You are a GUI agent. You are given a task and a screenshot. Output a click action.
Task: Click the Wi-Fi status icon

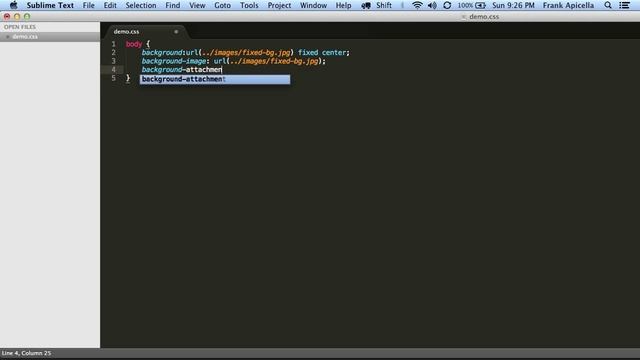click(x=417, y=5)
